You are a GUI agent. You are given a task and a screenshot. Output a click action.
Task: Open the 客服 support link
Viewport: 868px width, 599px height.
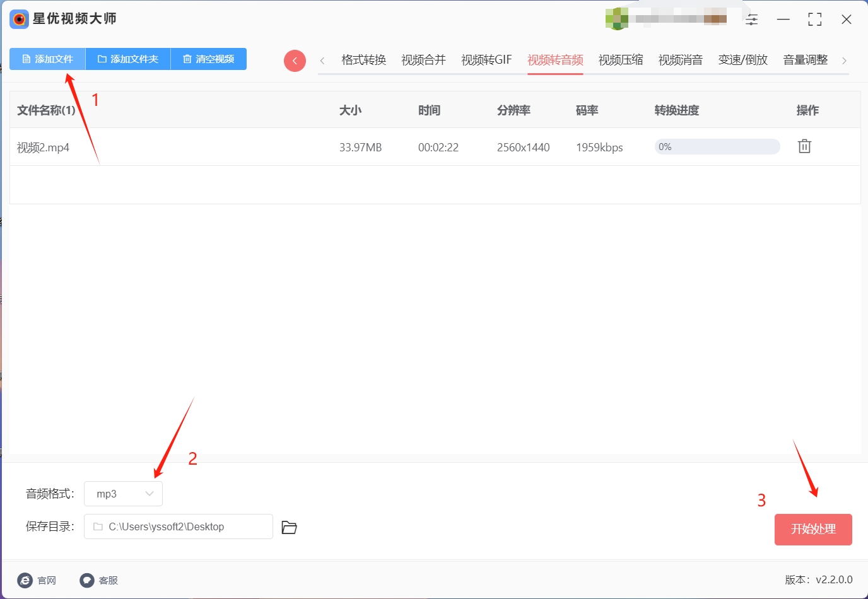tap(99, 580)
